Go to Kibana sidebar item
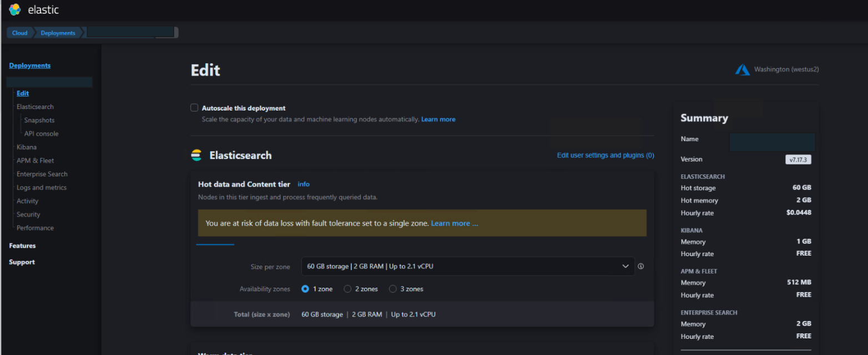 [x=27, y=147]
